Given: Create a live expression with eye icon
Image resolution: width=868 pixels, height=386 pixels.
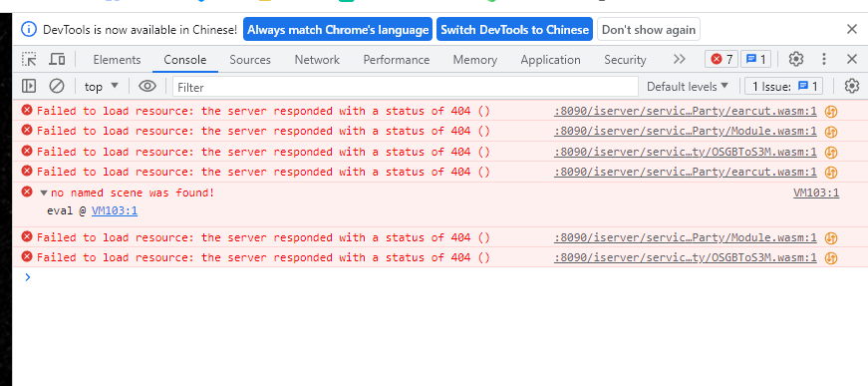Looking at the screenshot, I should point(147,86).
